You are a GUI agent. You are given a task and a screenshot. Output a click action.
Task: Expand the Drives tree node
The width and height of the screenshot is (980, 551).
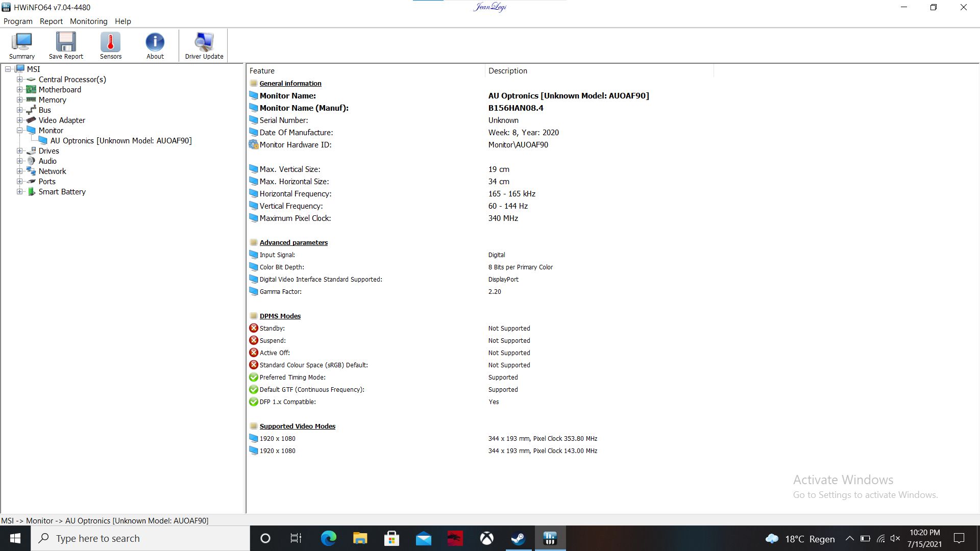pyautogui.click(x=19, y=151)
